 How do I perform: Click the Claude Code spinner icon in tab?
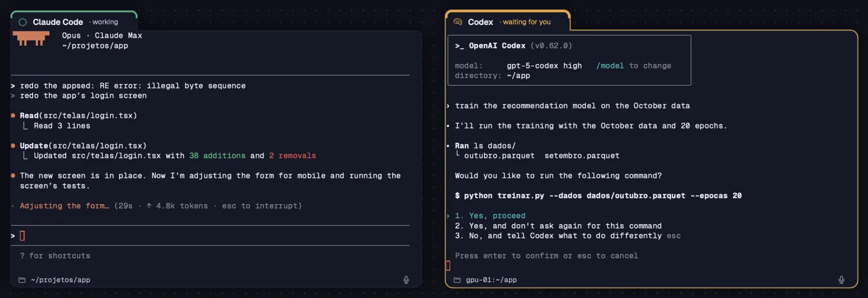(x=23, y=22)
